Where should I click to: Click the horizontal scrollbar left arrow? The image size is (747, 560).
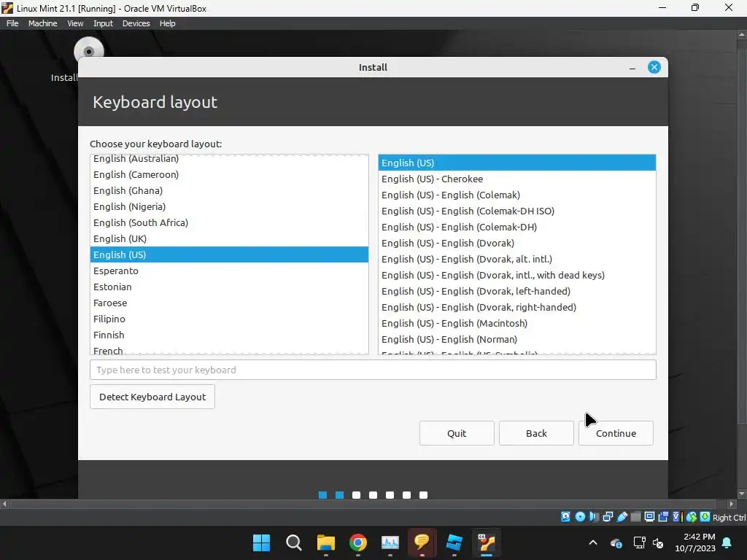pyautogui.click(x=4, y=503)
